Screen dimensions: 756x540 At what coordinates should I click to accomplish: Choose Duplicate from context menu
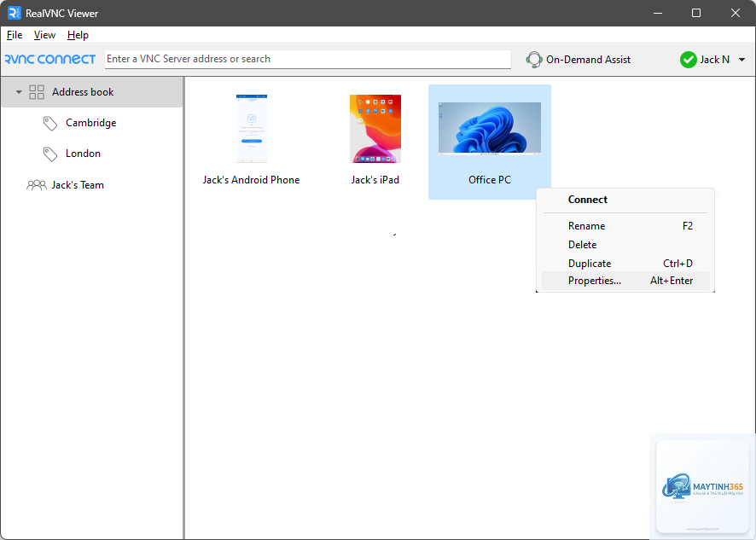click(625, 264)
